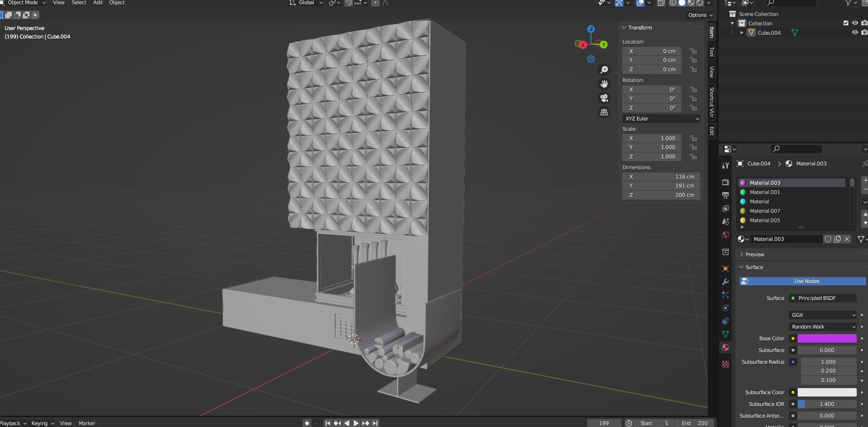Click the zoom viewport magnifier icon
This screenshot has width=868, height=427.
point(604,70)
